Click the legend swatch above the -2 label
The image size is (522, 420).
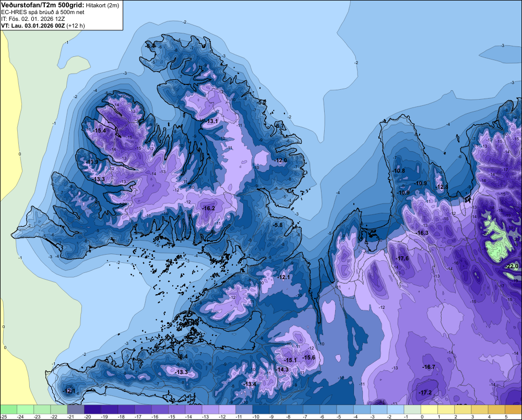[x=396, y=409]
